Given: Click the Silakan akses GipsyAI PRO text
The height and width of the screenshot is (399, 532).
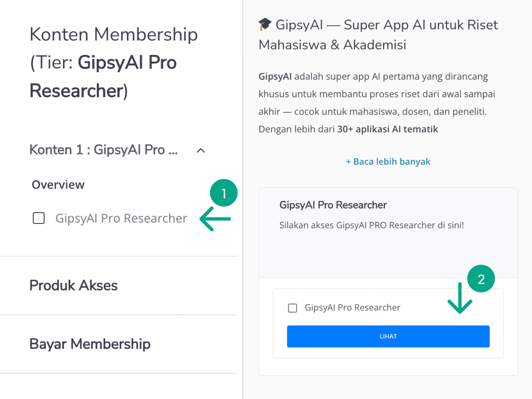Looking at the screenshot, I should [x=371, y=225].
